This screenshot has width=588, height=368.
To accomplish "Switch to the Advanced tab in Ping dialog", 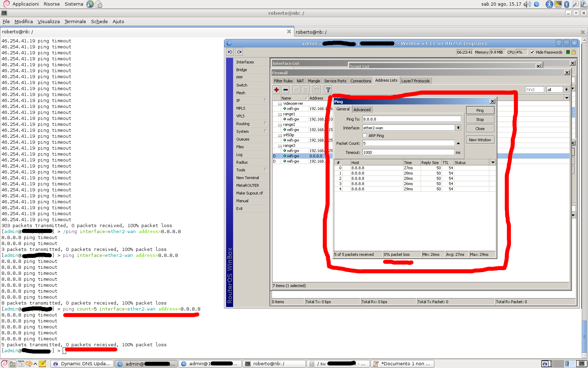I will pyautogui.click(x=362, y=110).
